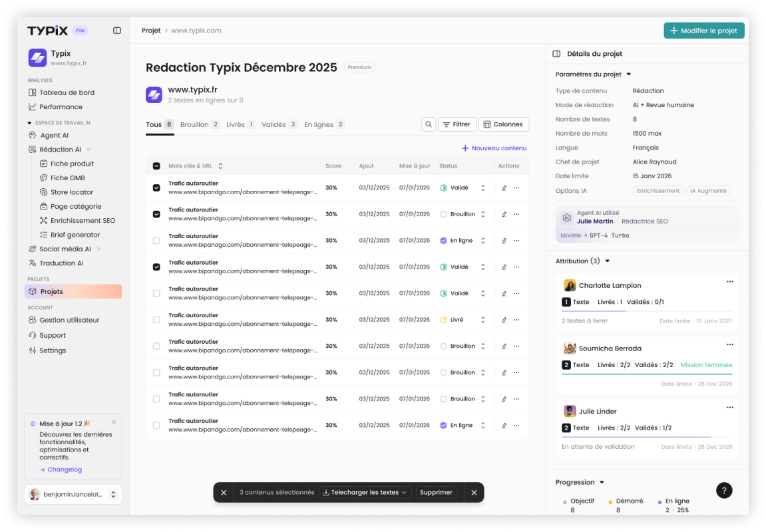
Task: Switch to the Validés tab
Action: pos(274,125)
